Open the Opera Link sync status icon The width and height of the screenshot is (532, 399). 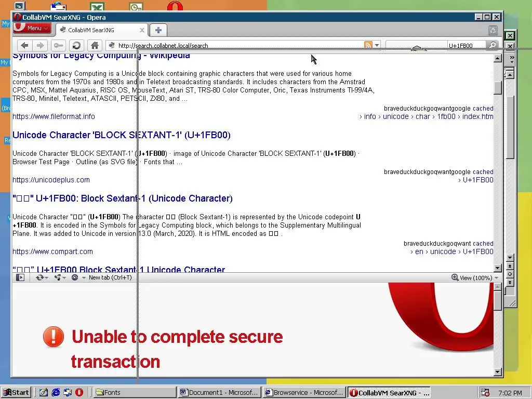42,277
